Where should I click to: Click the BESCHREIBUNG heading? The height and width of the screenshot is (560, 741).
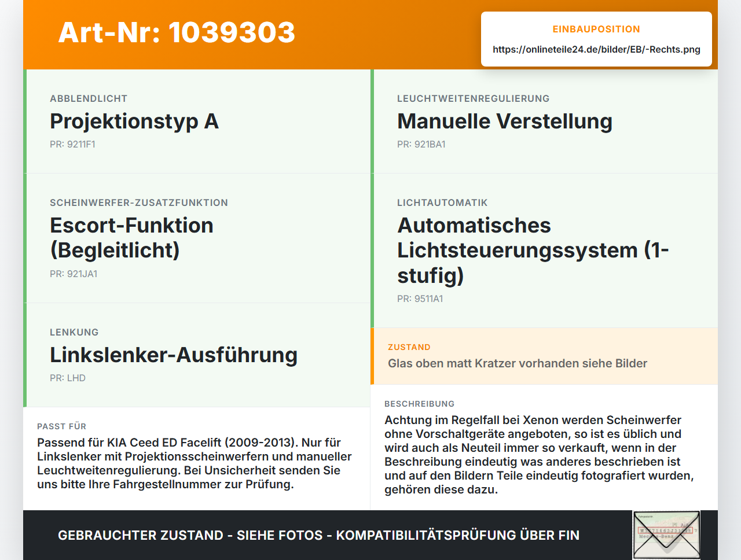420,404
